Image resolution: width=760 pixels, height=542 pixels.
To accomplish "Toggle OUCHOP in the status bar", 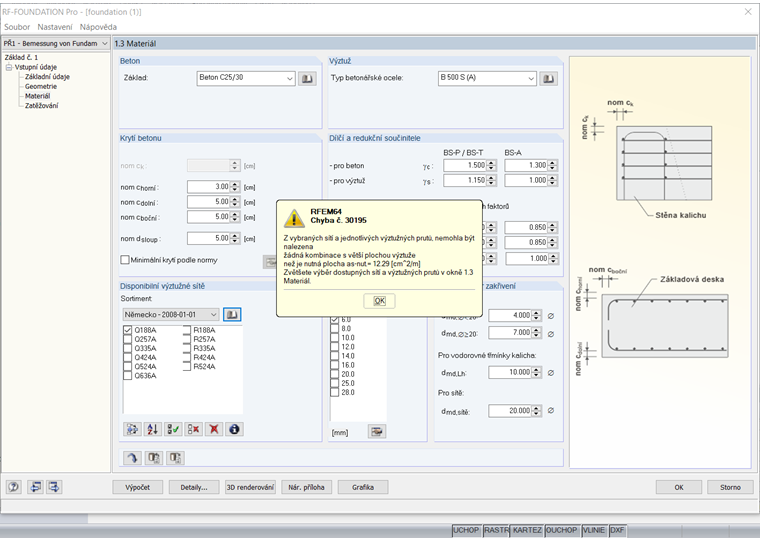I will (562, 530).
